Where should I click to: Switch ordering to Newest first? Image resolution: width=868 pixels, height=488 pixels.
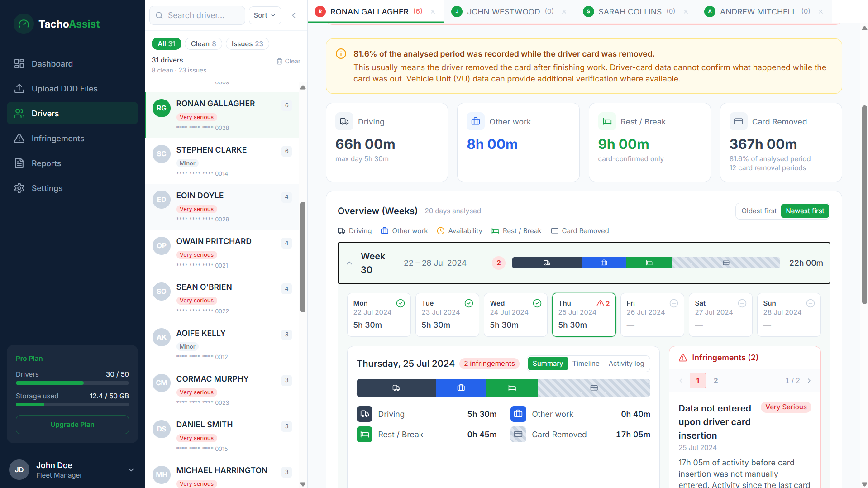[x=805, y=211]
